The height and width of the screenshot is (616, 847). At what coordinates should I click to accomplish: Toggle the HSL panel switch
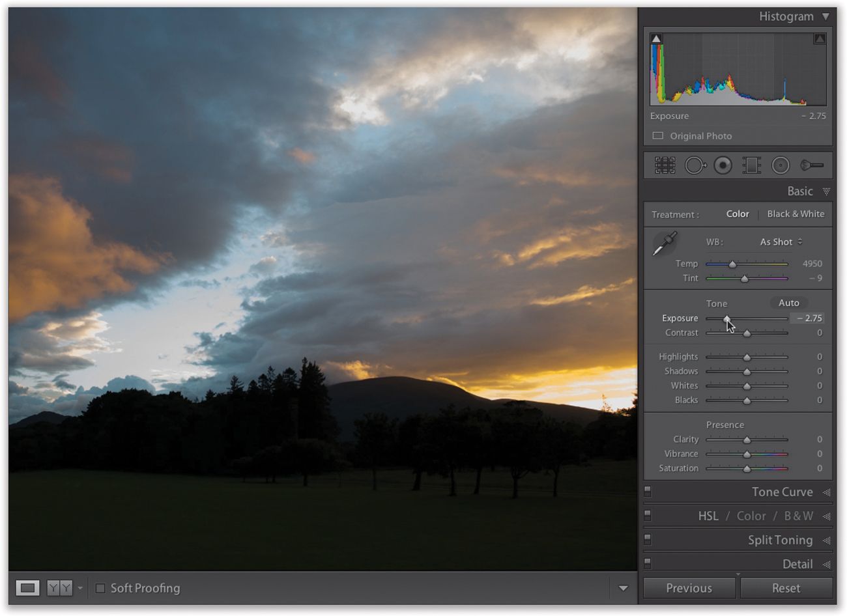point(648,514)
